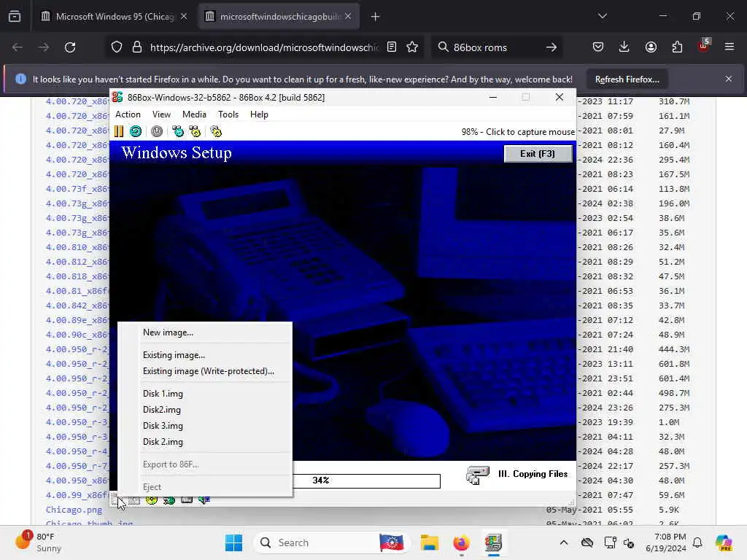The image size is (747, 560).
Task: Show site security padlock info
Action: 137,47
